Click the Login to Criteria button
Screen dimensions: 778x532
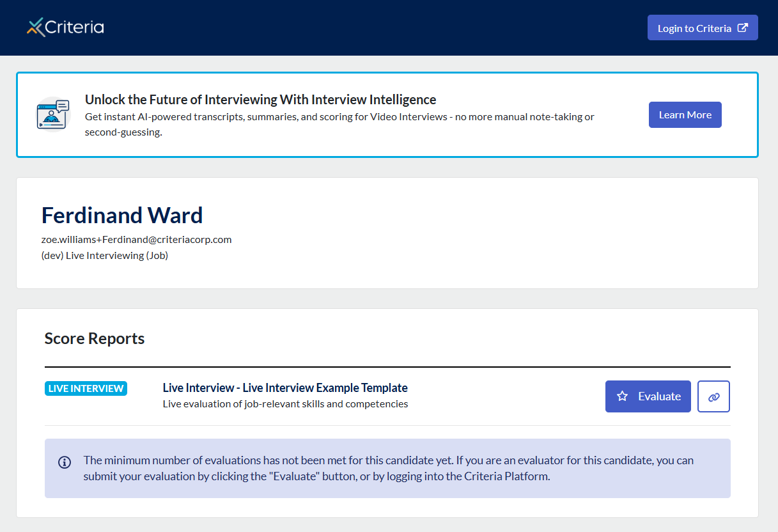[703, 27]
